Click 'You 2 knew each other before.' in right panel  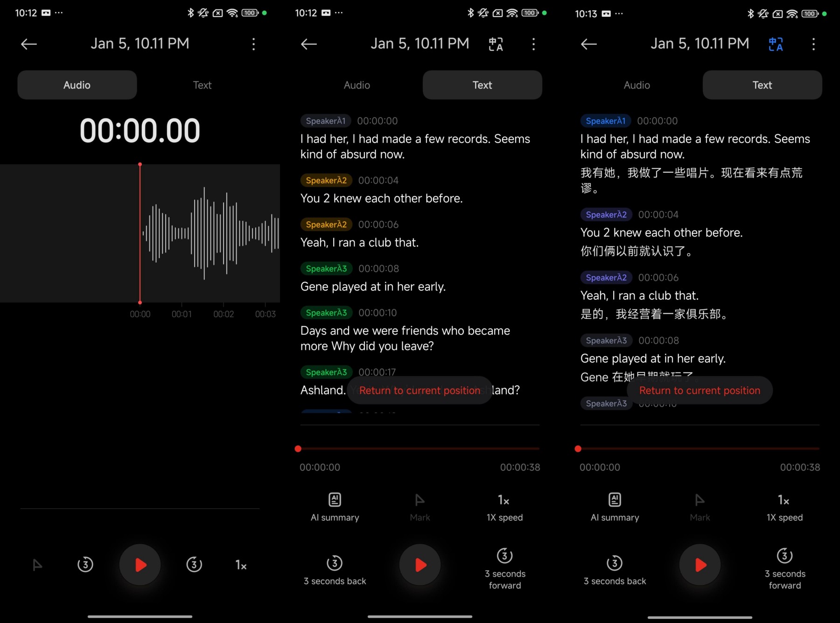pyautogui.click(x=661, y=232)
